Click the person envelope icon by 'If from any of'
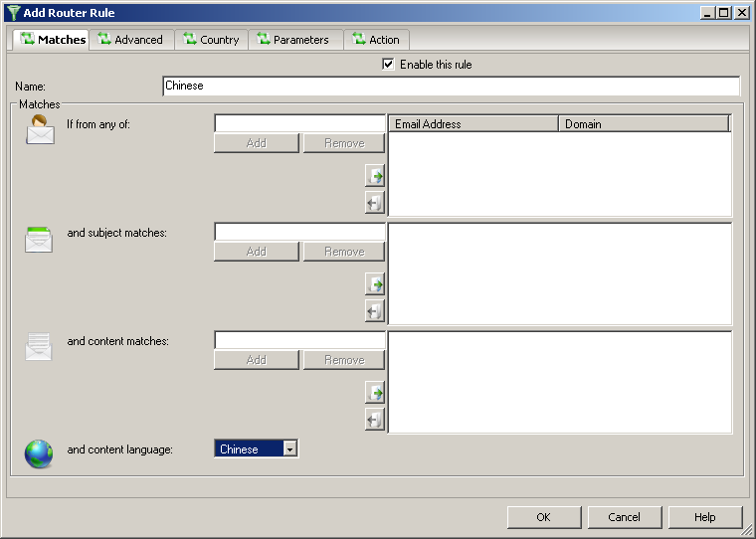 click(x=40, y=129)
